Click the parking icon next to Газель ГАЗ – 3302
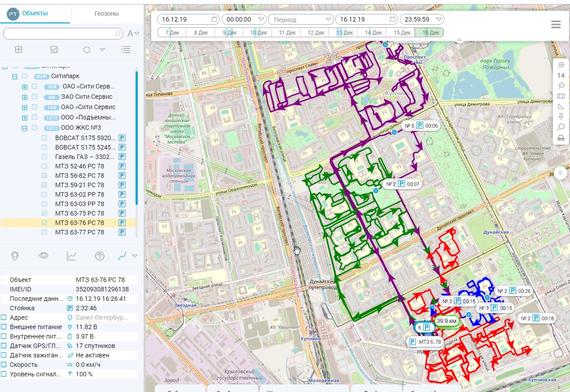 122,157
